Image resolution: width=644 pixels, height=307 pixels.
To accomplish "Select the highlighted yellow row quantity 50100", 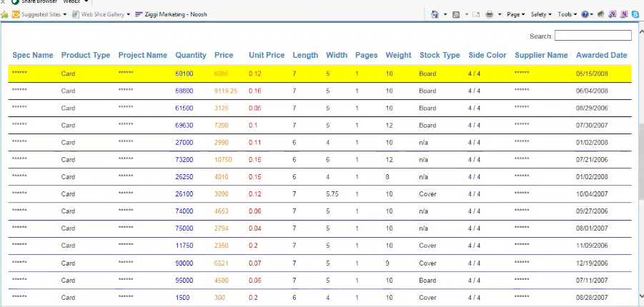I will click(x=184, y=74).
